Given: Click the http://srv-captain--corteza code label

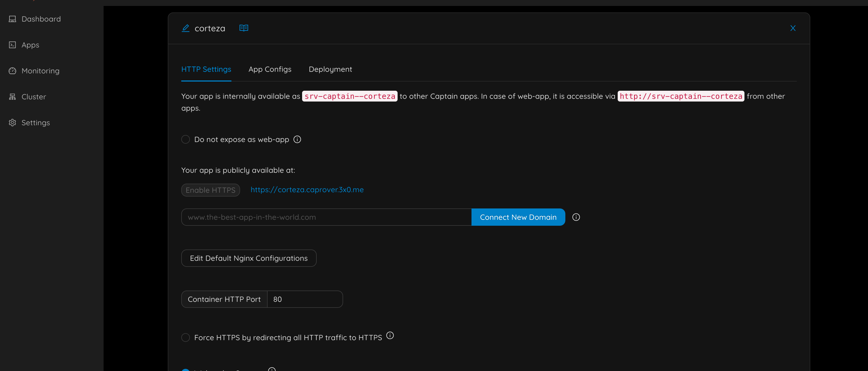Looking at the screenshot, I should coord(681,96).
